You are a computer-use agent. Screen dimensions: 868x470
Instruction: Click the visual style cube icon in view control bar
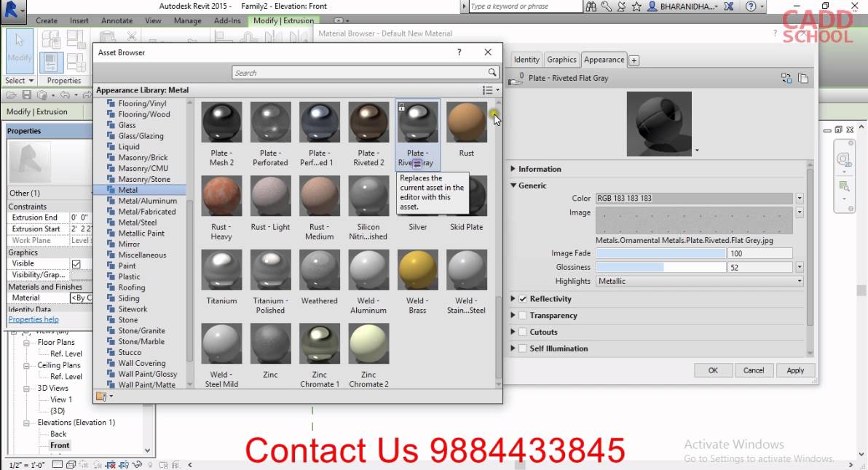click(71, 465)
